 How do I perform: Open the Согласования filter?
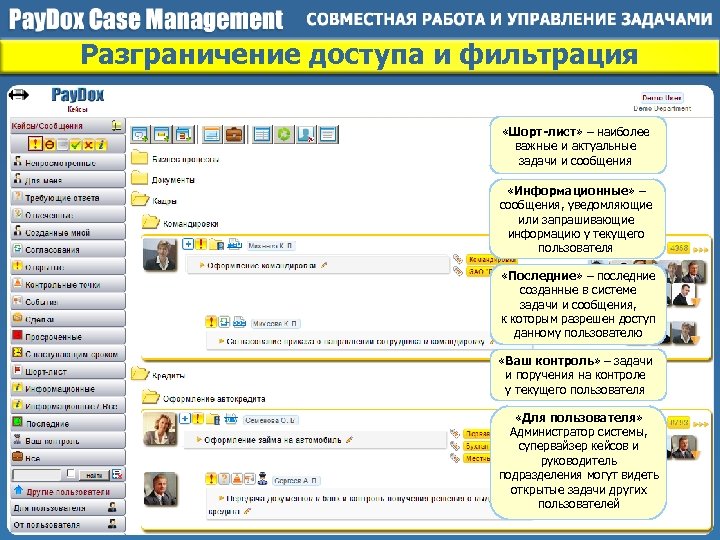pos(68,249)
